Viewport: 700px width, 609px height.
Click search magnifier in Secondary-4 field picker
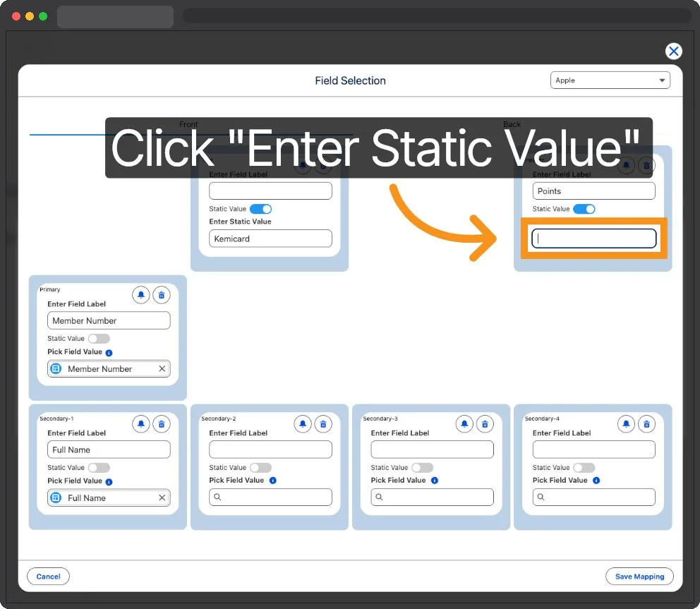541,497
